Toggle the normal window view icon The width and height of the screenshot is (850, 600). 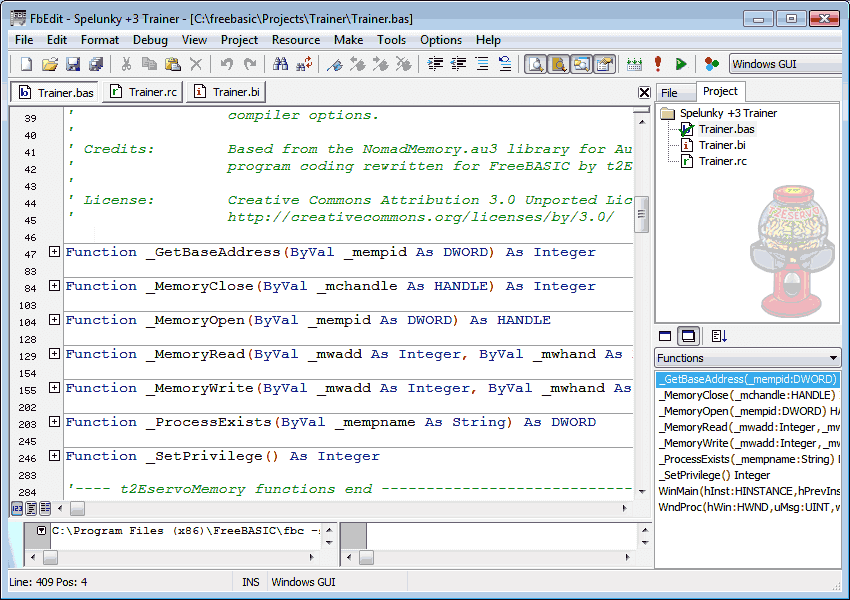[665, 335]
